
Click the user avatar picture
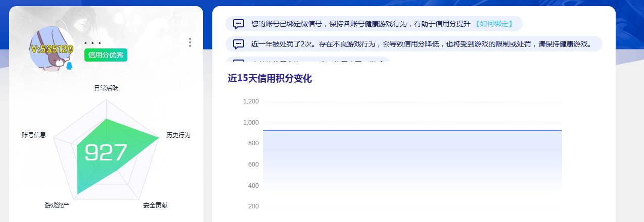coord(51,48)
